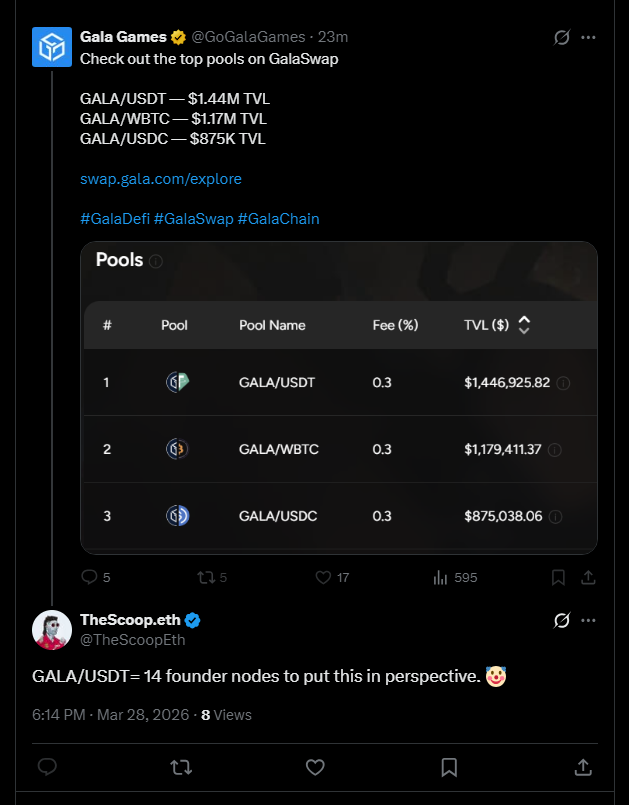Open #GalaDefi hashtag
629x805 pixels.
point(115,219)
